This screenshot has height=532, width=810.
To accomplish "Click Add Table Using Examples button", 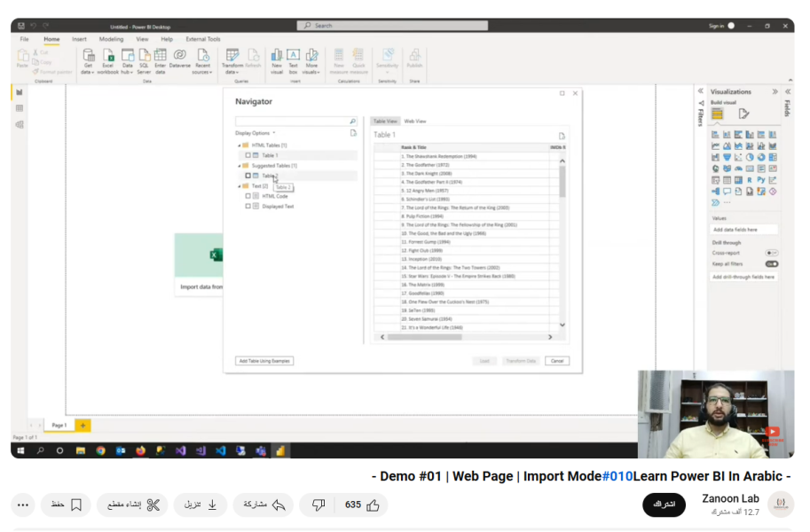I will [x=264, y=361].
